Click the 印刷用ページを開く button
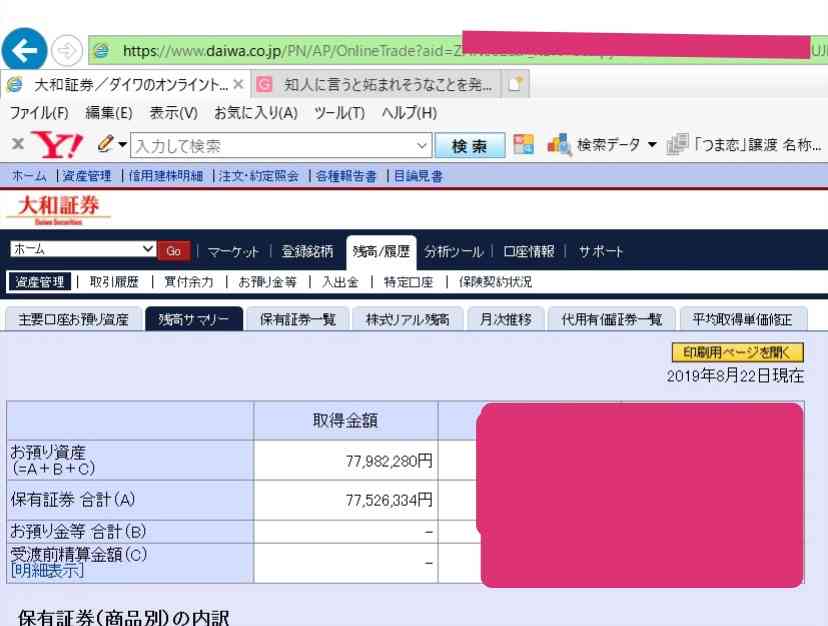The image size is (828, 626). coord(738,352)
